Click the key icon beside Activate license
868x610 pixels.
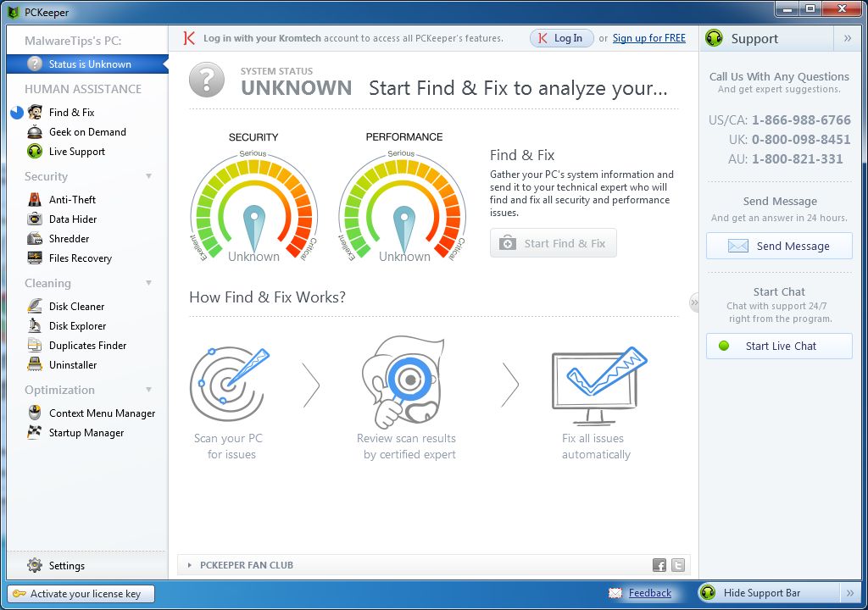pos(19,593)
